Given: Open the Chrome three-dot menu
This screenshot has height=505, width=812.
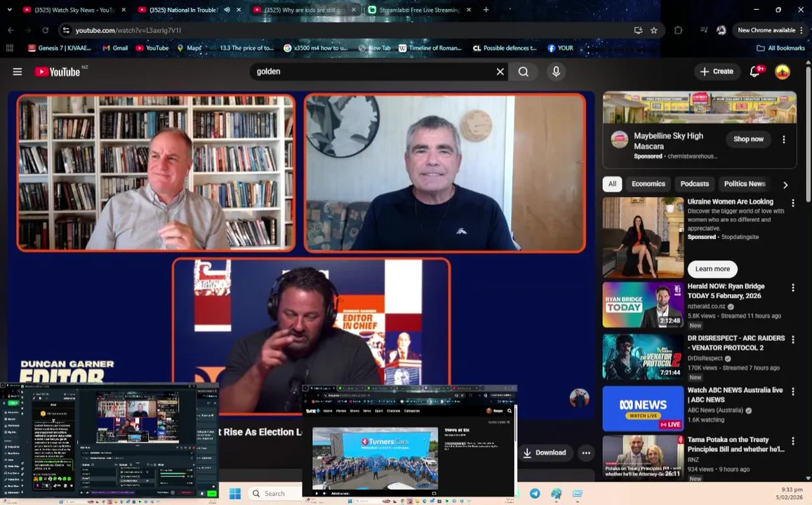Looking at the screenshot, I should pos(801,31).
